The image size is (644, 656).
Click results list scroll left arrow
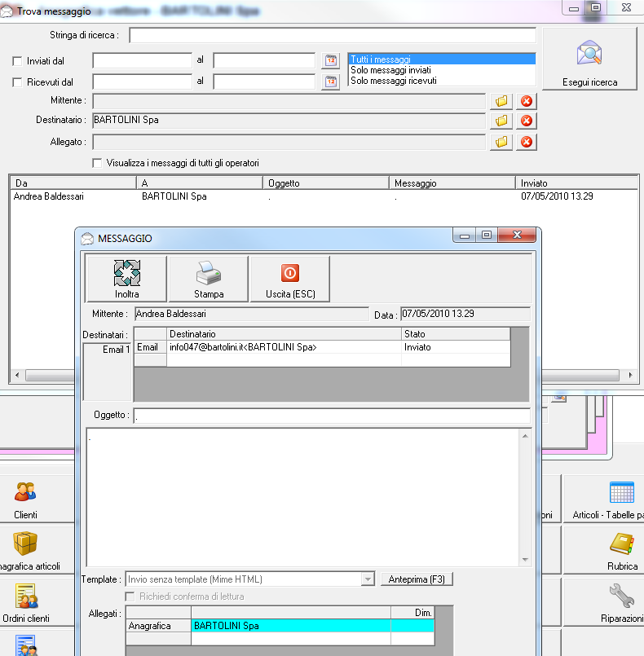tap(17, 375)
